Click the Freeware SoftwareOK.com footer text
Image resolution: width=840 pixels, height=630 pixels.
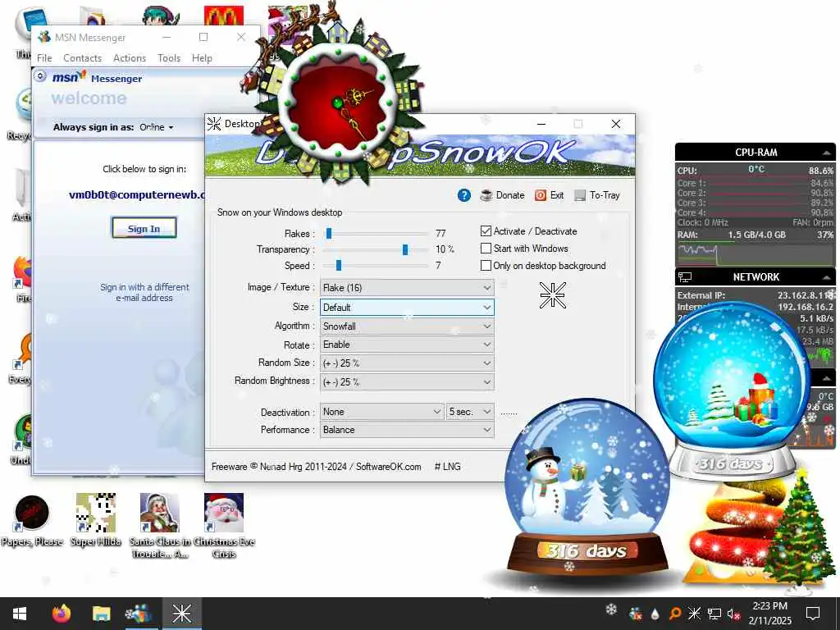point(316,467)
